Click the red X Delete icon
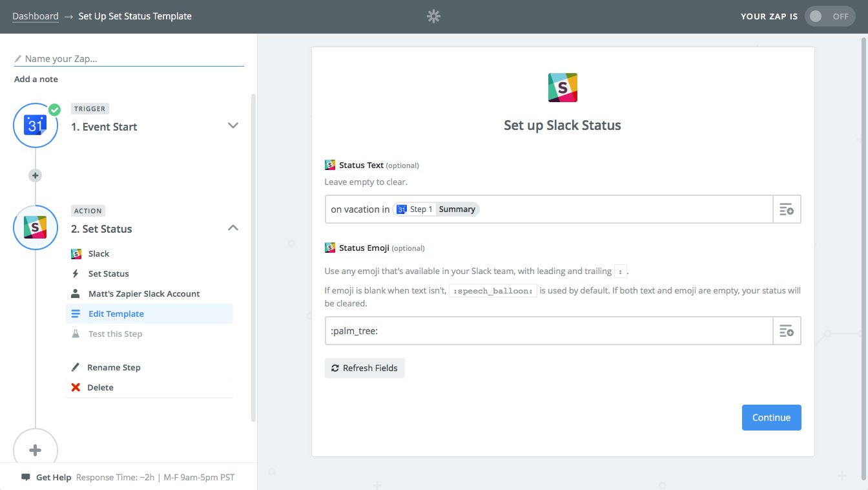Image resolution: width=868 pixels, height=490 pixels. click(76, 388)
